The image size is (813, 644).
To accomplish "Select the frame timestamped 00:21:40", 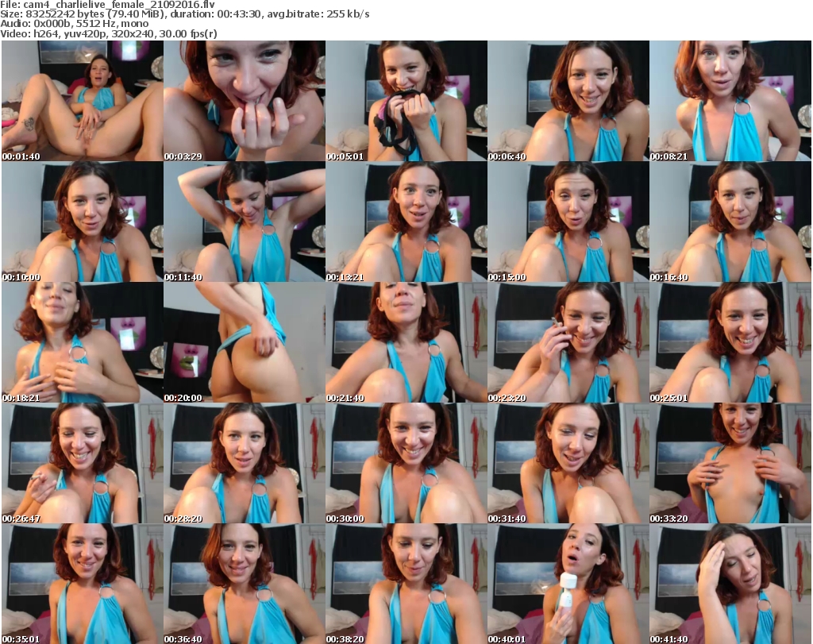I will point(406,342).
